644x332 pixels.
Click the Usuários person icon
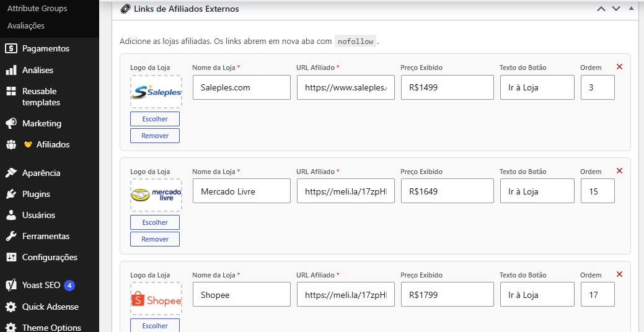[11, 215]
